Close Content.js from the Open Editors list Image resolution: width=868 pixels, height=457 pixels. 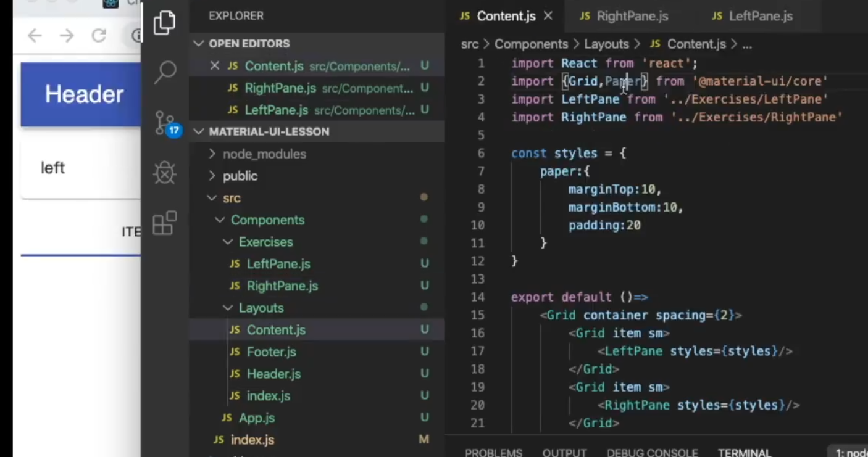coord(214,66)
